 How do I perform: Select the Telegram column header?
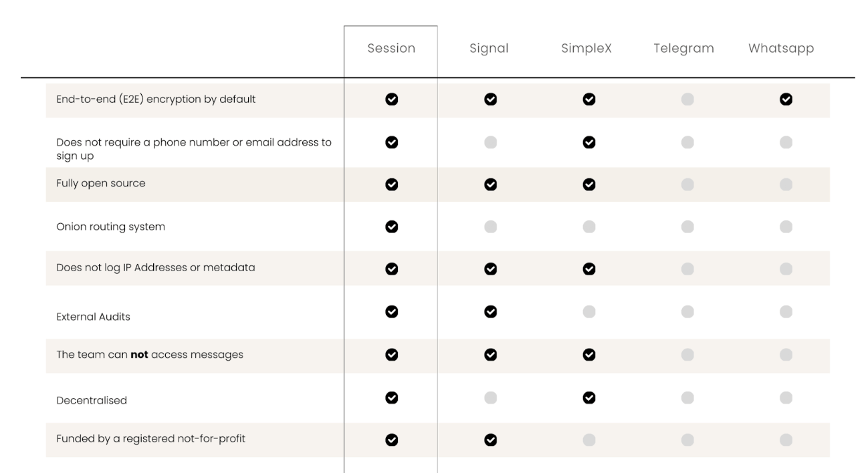(x=683, y=49)
